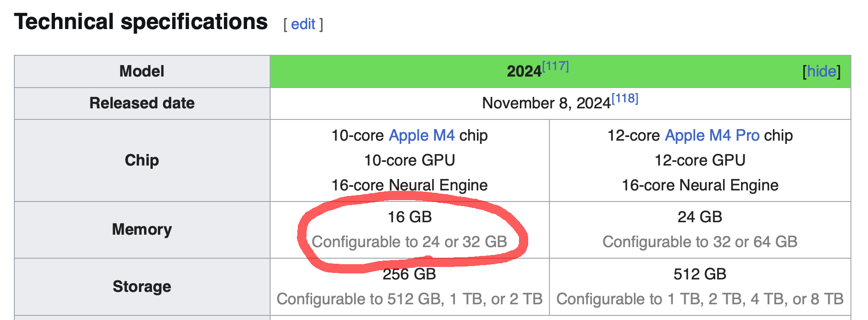Click citation [118] after the release date

(x=624, y=97)
